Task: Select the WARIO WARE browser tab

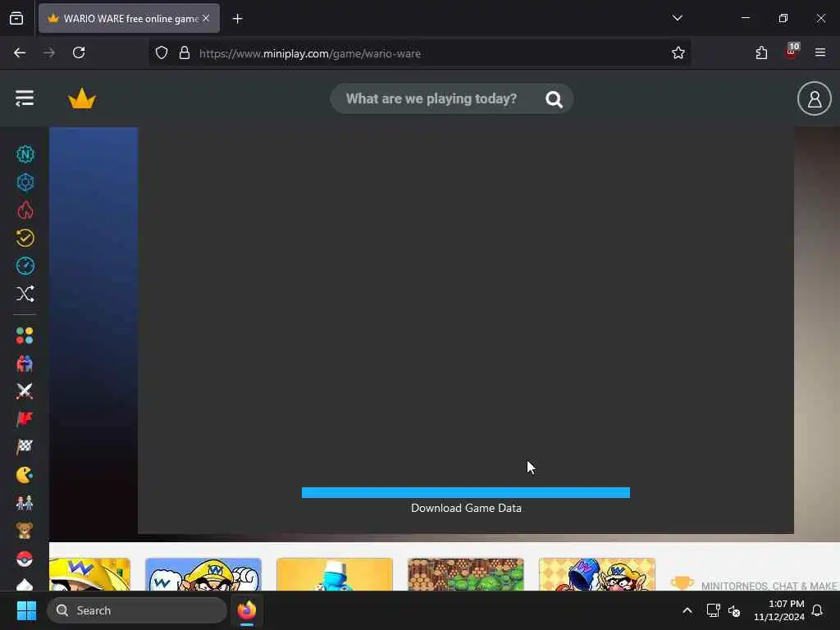Action: click(x=129, y=19)
